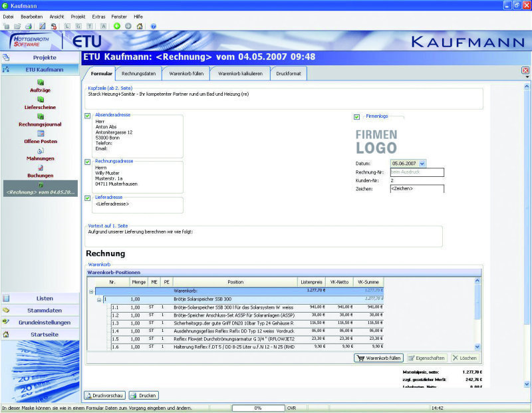Click the L toolbar icon
532x413 pixels.
tap(67, 26)
